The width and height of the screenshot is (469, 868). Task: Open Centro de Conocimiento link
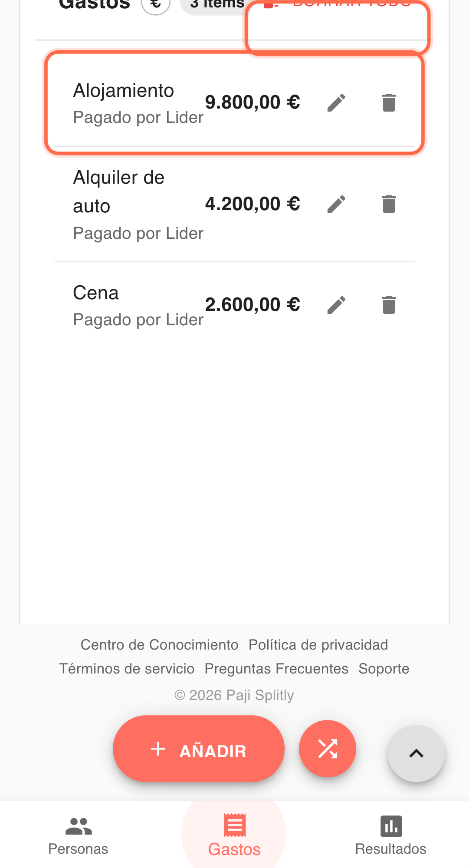tap(159, 645)
